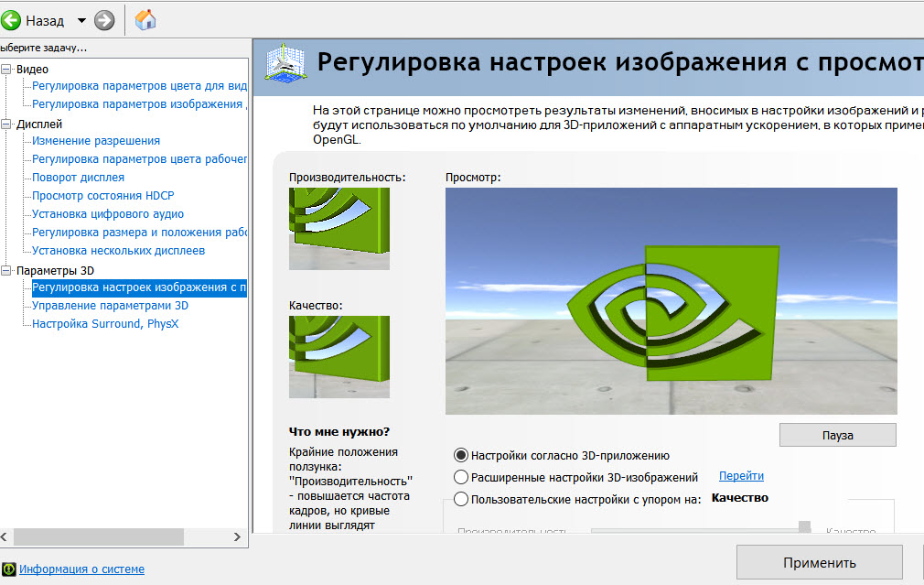Click the Пауза button
Viewport: 924px width, 585px height.
(838, 435)
